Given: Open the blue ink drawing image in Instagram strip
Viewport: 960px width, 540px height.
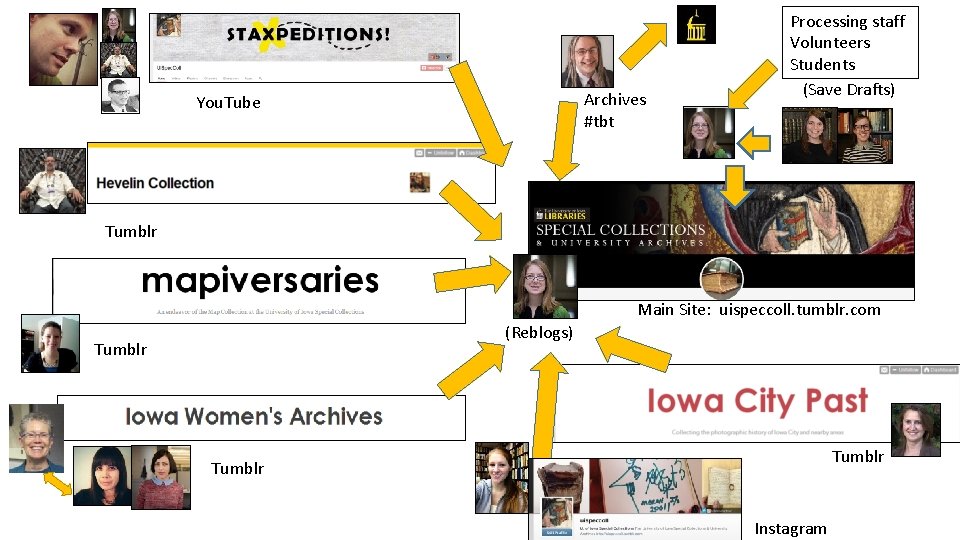Looking at the screenshot, I should click(x=647, y=486).
